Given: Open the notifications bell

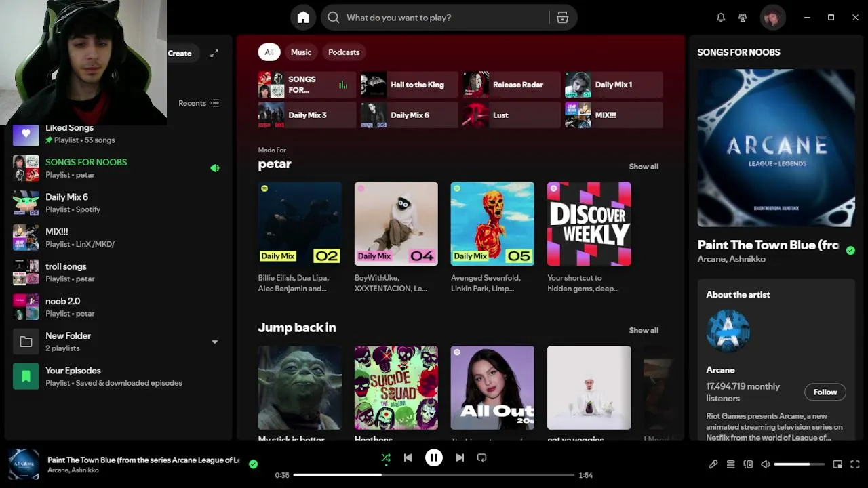Looking at the screenshot, I should click(x=721, y=18).
